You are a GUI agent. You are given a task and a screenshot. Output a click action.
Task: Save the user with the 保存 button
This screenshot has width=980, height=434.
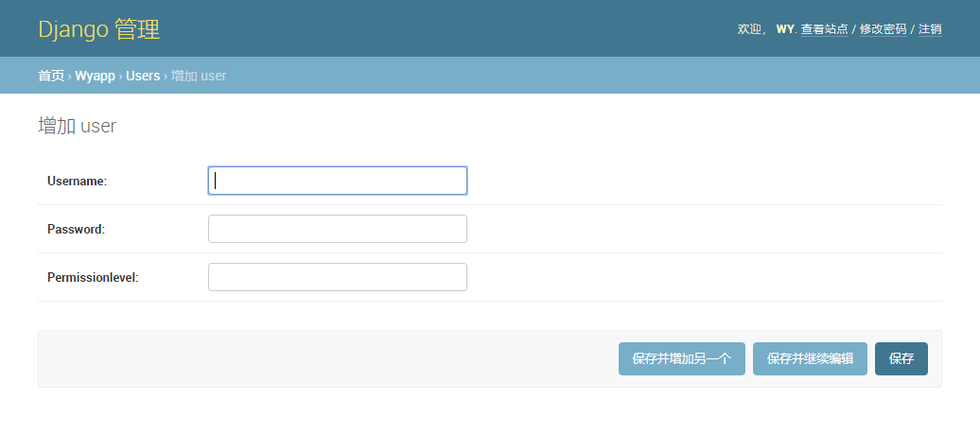[901, 359]
